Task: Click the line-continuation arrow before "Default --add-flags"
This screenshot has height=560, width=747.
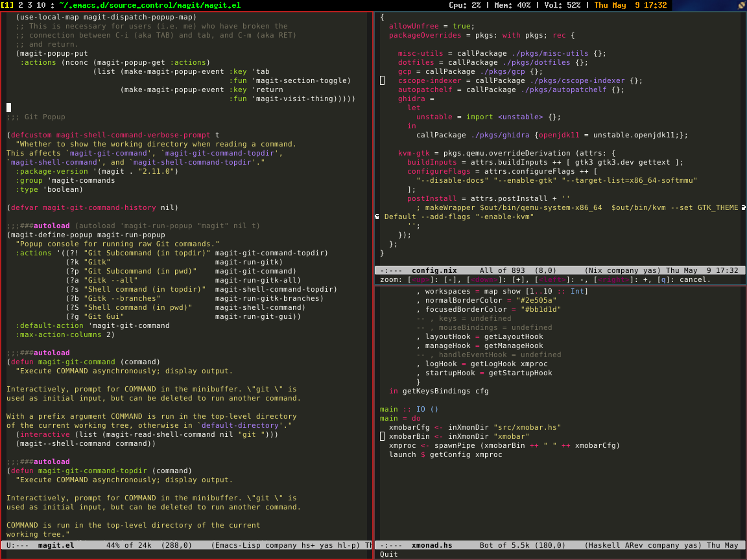Action: (x=377, y=216)
